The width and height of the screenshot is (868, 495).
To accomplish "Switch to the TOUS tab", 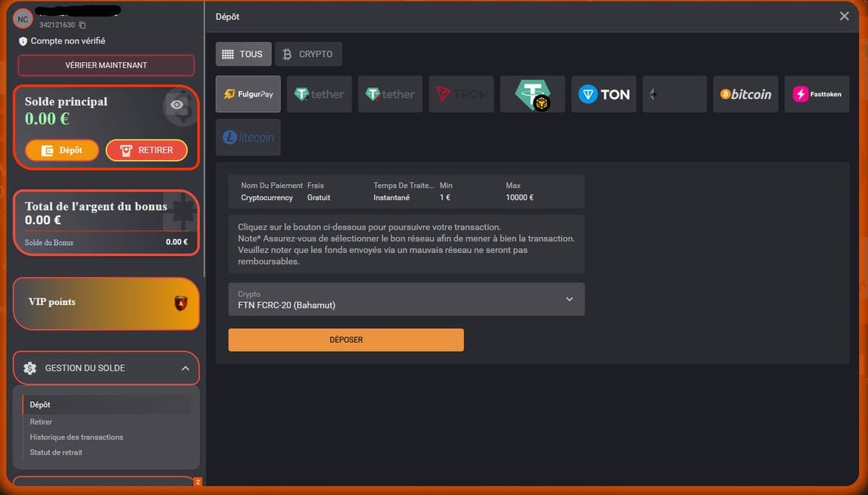I will (x=243, y=54).
